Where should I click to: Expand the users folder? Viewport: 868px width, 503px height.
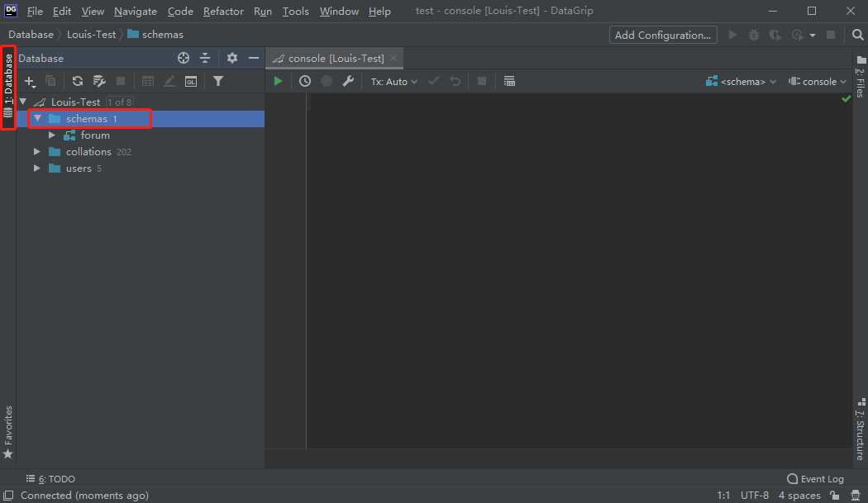pyautogui.click(x=37, y=168)
